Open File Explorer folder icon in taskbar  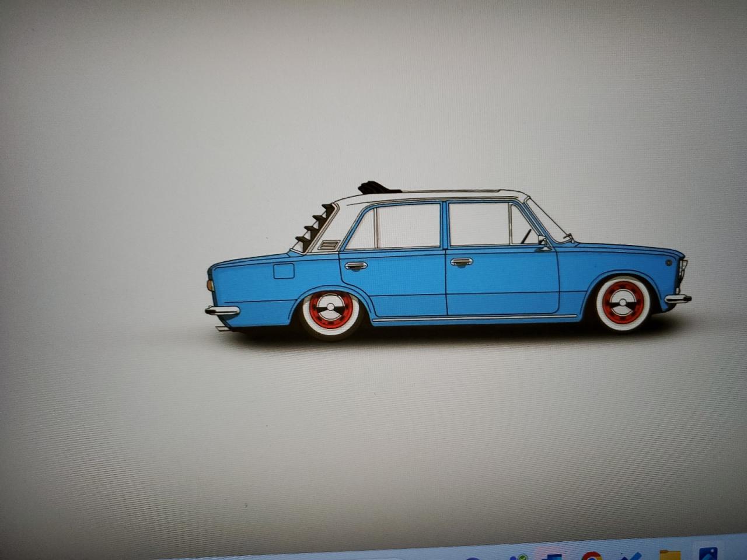669,555
